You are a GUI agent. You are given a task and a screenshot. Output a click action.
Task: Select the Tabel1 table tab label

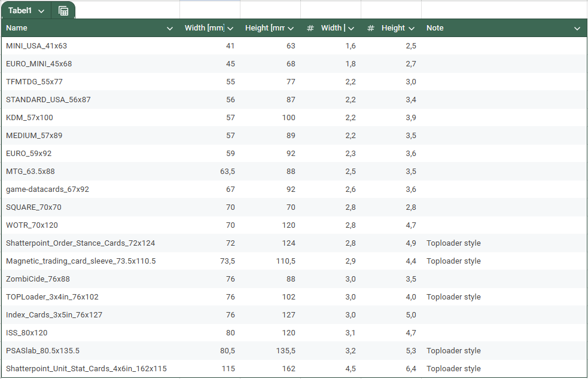point(20,11)
